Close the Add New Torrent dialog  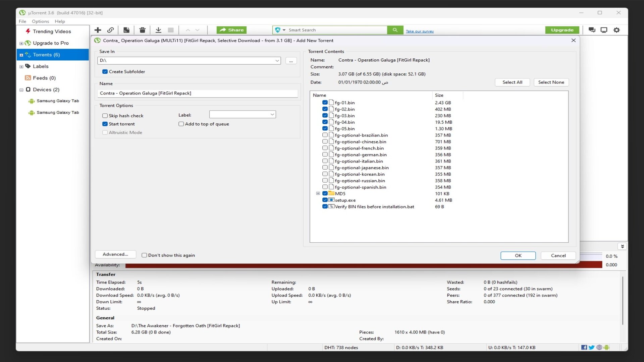coord(574,40)
